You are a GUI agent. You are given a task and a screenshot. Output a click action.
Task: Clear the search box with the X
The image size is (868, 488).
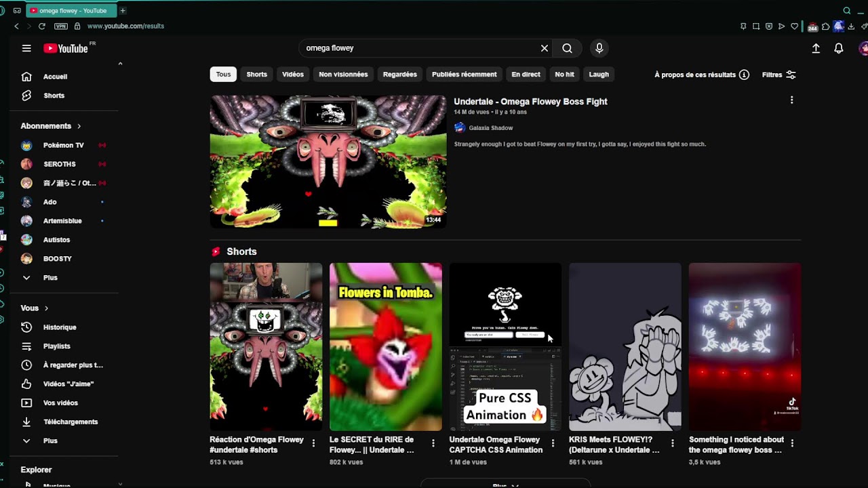point(544,48)
